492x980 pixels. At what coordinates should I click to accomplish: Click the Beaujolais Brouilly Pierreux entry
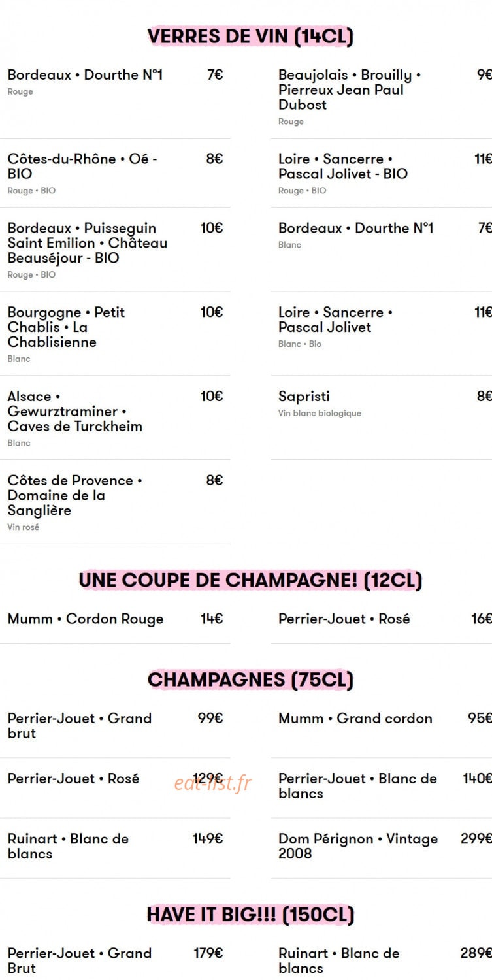pyautogui.click(x=382, y=97)
